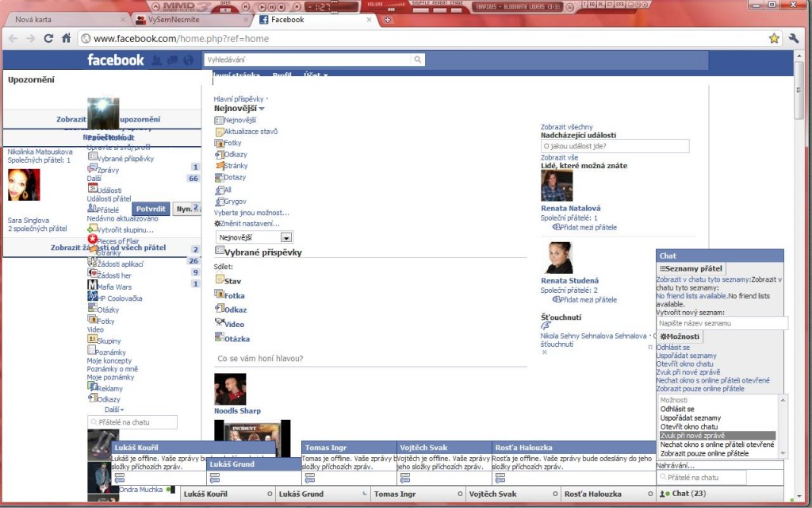812x508 pixels.
Task: Expand the Účet account menu
Action: tap(316, 75)
